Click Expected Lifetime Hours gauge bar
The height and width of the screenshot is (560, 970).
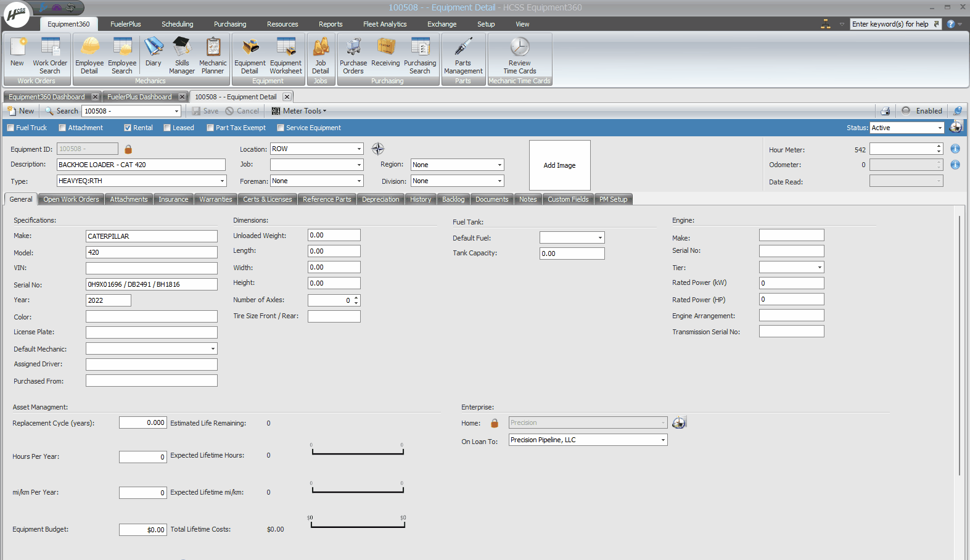tap(358, 452)
